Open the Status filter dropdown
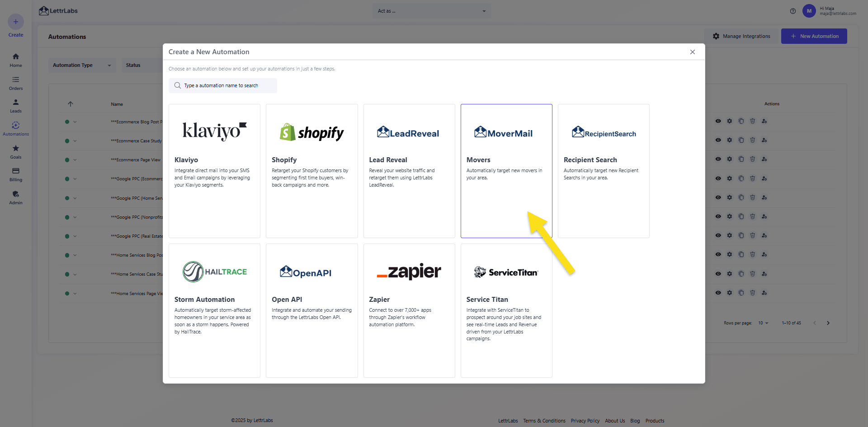The image size is (868, 427). point(142,65)
